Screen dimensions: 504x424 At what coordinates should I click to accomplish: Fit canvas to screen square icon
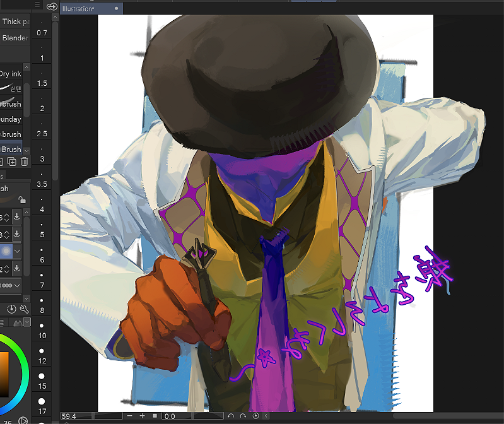click(x=155, y=416)
